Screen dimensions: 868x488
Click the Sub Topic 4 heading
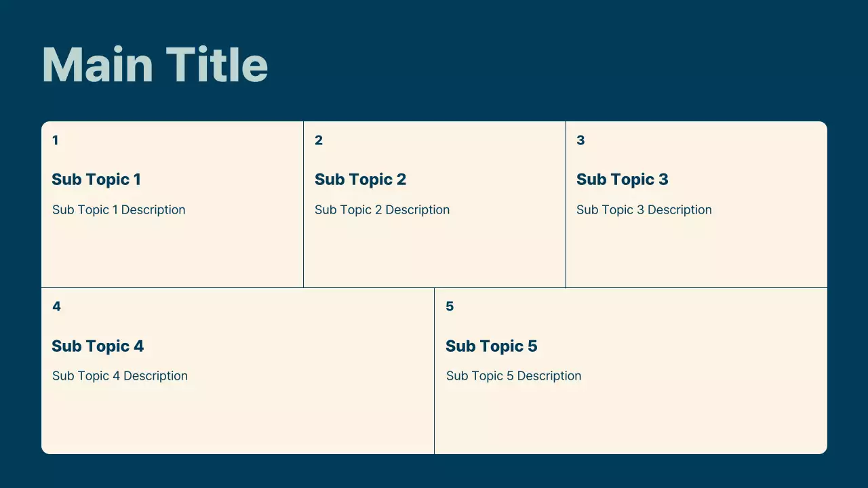click(98, 346)
